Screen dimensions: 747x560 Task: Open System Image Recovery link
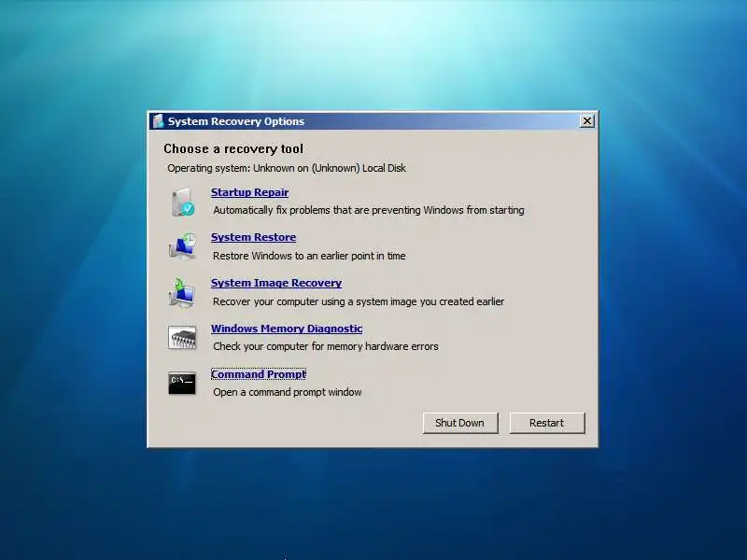pos(276,283)
